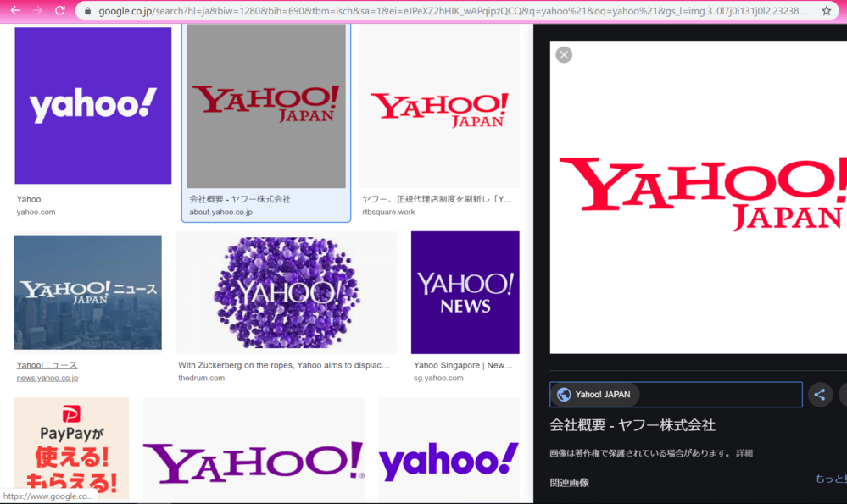The height and width of the screenshot is (504, 847).
Task: Reload the current page
Action: coord(60,11)
